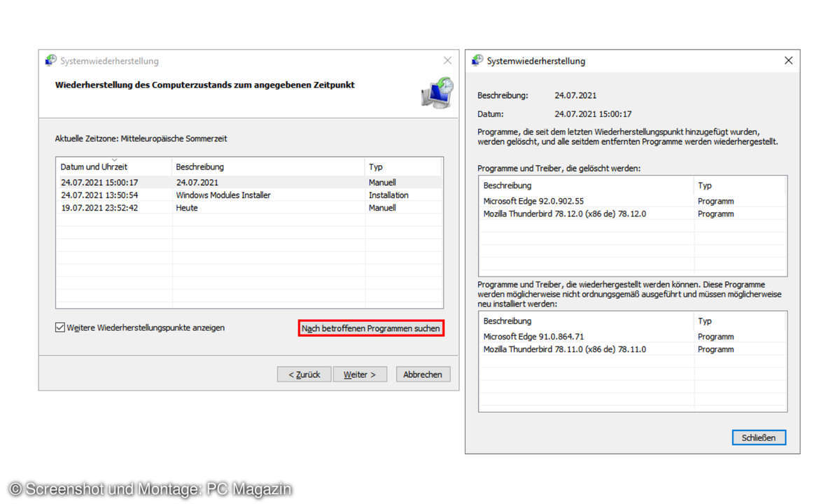Click Beschreibung header in restorable programs list
Screen dimensions: 840x504
point(587,321)
